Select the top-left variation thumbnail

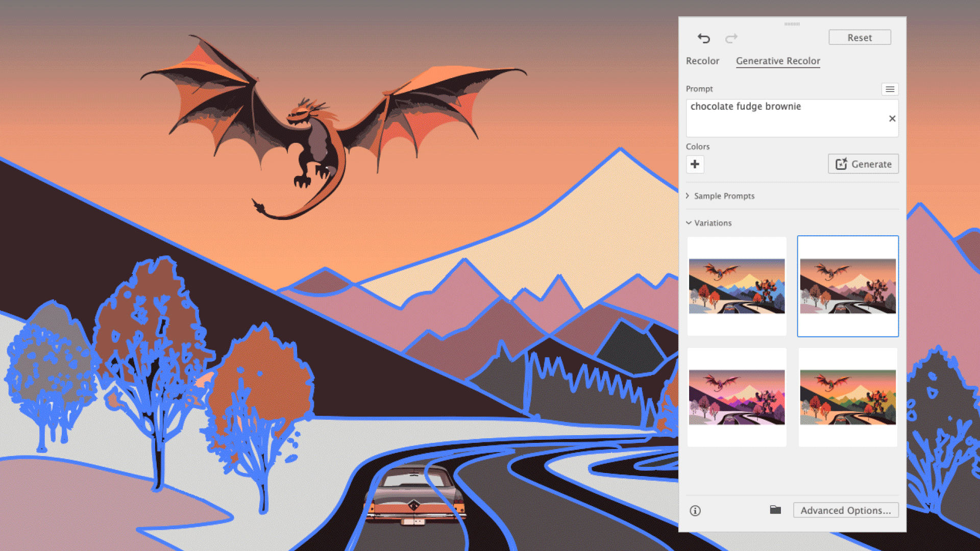[737, 286]
